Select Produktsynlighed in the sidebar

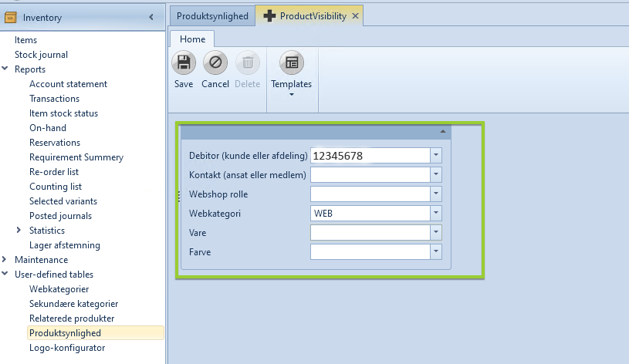click(x=96, y=332)
